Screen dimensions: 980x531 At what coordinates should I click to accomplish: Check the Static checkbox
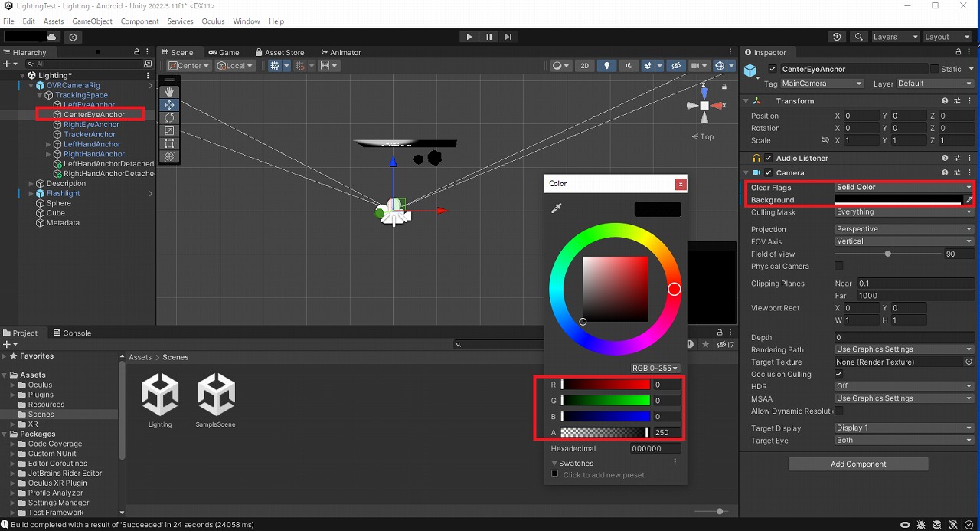tap(934, 69)
